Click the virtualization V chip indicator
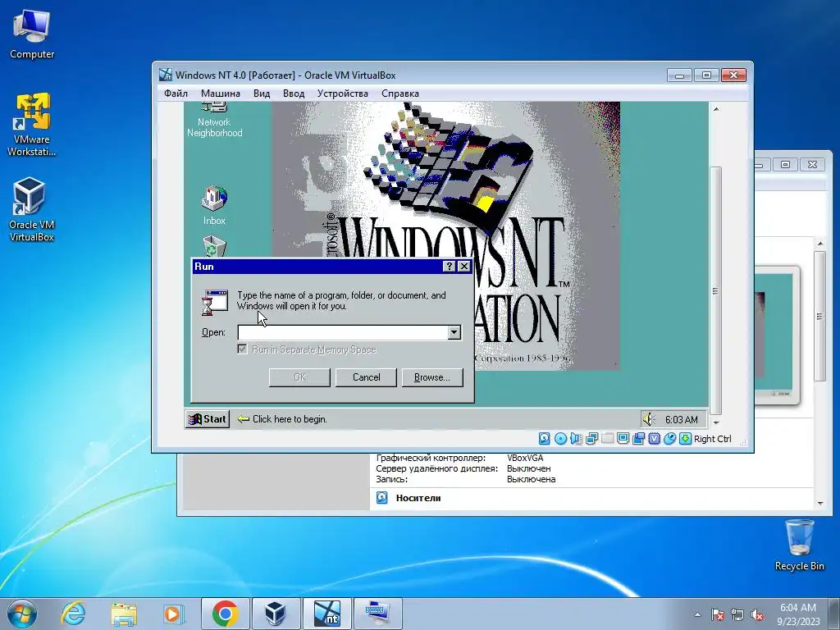 654,439
